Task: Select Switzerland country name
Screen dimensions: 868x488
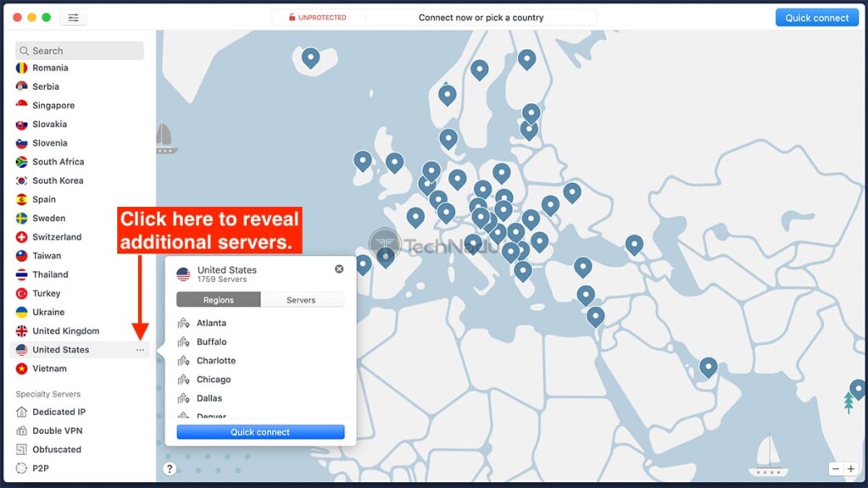Action: point(57,237)
